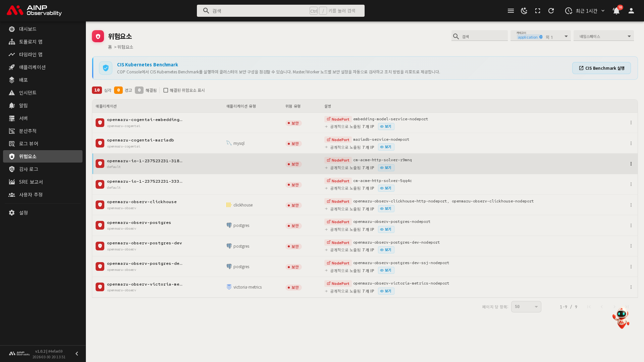644x362 pixels.
Task: Collapse the sidebar with chevron arrow
Action: click(77, 354)
